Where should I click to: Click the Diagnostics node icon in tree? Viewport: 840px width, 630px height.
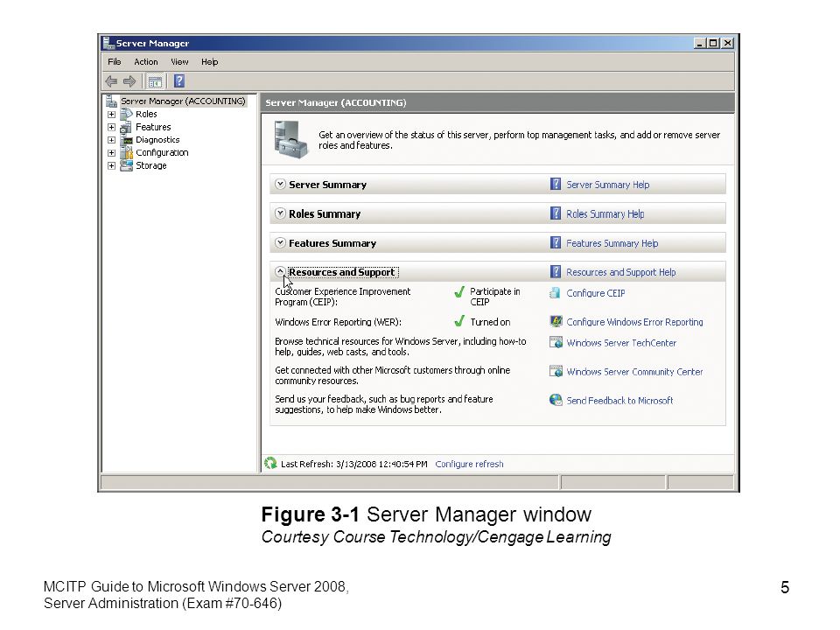coord(126,140)
